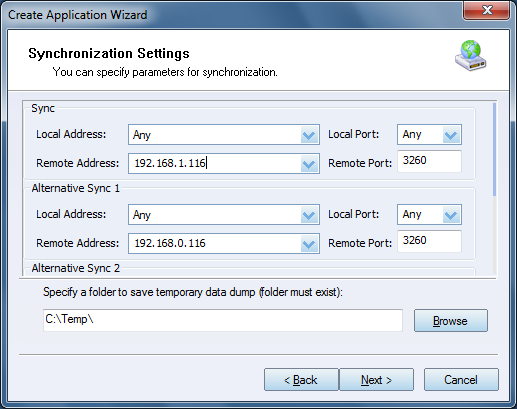Open Alternative Sync 1 Local Address dropdown
517x409 pixels.
pyautogui.click(x=309, y=215)
